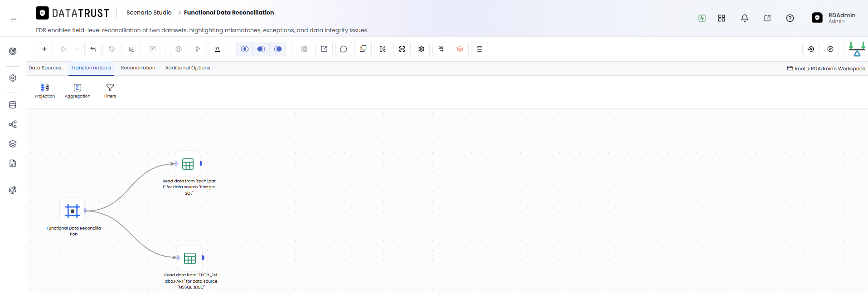This screenshot has width=868, height=294.
Task: Select the Functional Data Reconciliation node
Action: (x=73, y=211)
